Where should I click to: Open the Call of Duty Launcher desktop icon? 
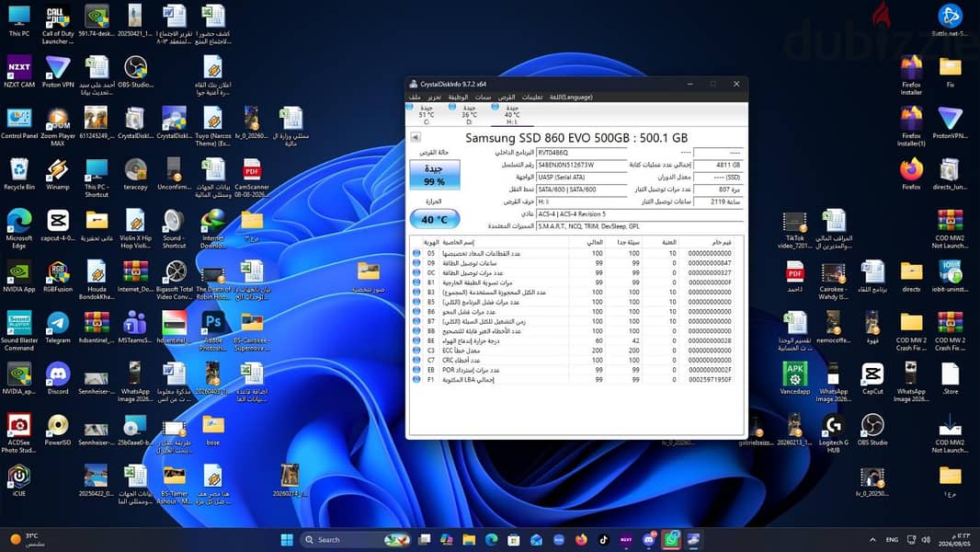57,24
